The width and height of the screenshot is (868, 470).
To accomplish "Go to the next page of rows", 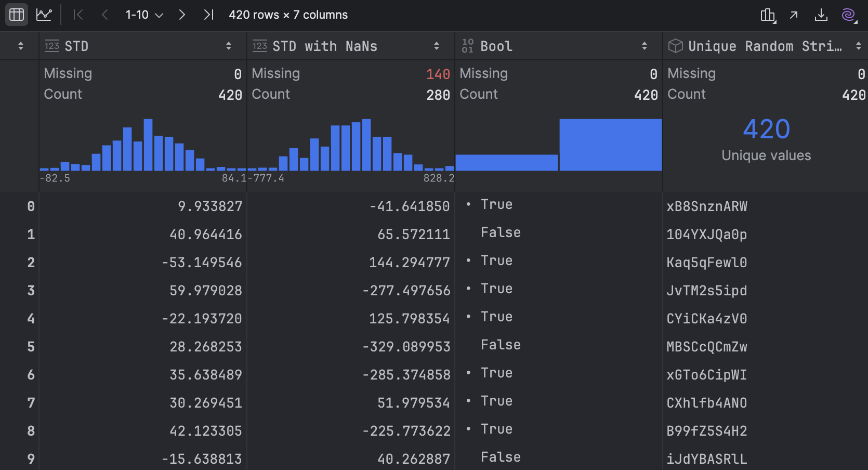I will [x=181, y=15].
